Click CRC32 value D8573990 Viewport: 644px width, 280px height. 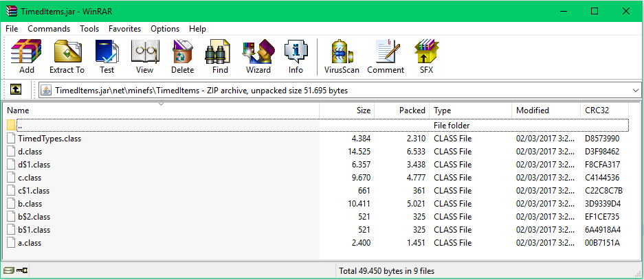[601, 139]
